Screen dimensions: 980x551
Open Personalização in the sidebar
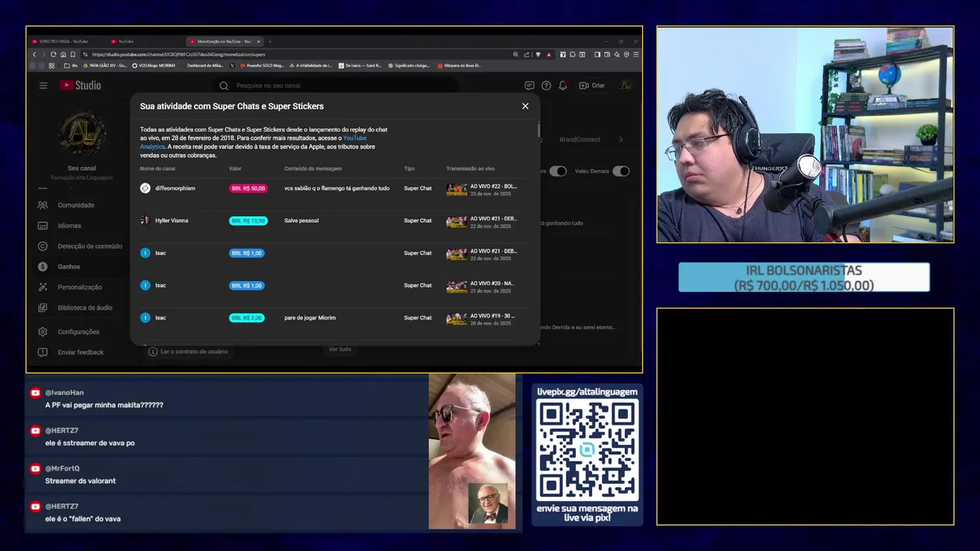coord(80,287)
